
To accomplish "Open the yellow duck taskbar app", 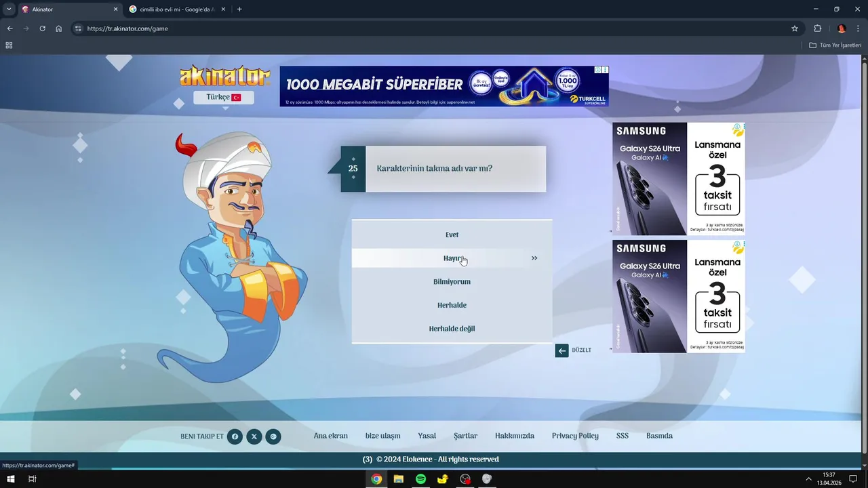I will tap(443, 479).
